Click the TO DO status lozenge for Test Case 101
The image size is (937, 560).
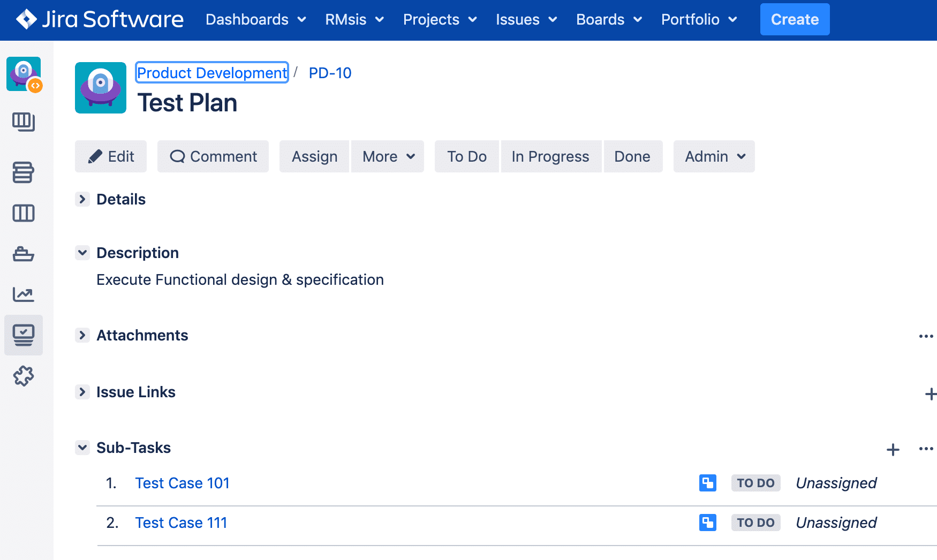[x=755, y=482]
